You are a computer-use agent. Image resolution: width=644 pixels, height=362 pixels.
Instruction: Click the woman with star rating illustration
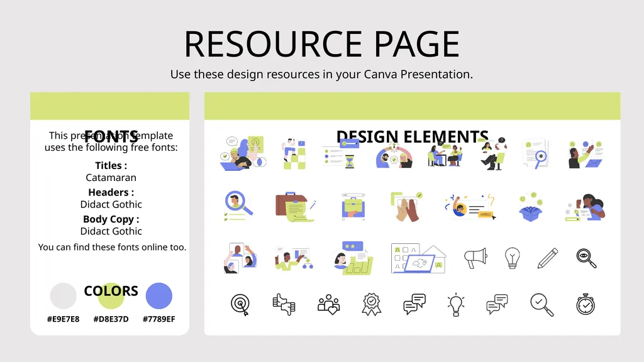[353, 258]
